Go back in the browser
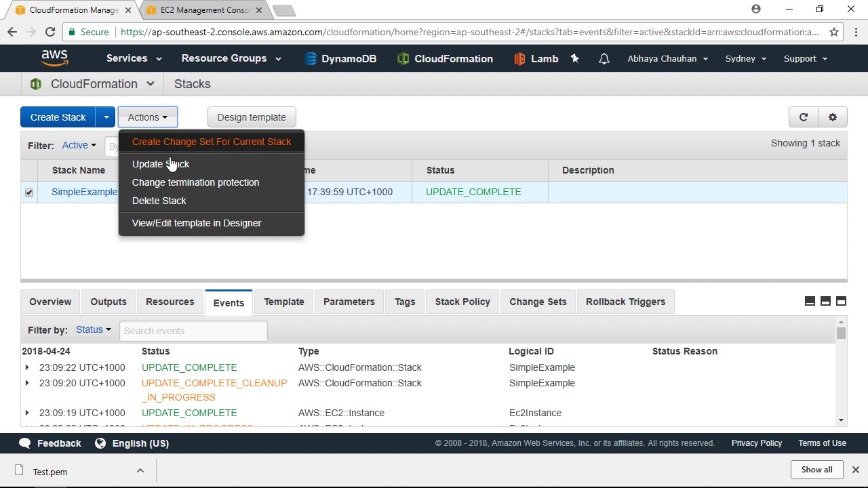 12,32
